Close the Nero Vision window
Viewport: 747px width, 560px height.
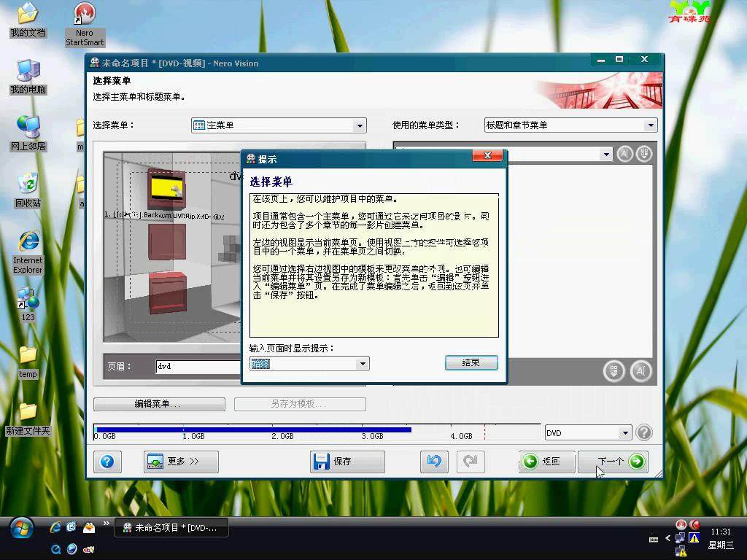(x=644, y=60)
